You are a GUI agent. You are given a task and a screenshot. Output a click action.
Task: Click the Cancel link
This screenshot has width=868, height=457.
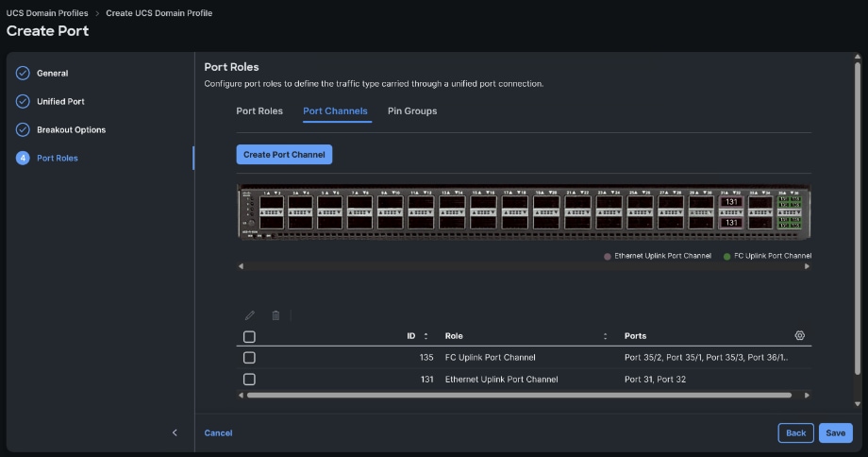tap(218, 432)
